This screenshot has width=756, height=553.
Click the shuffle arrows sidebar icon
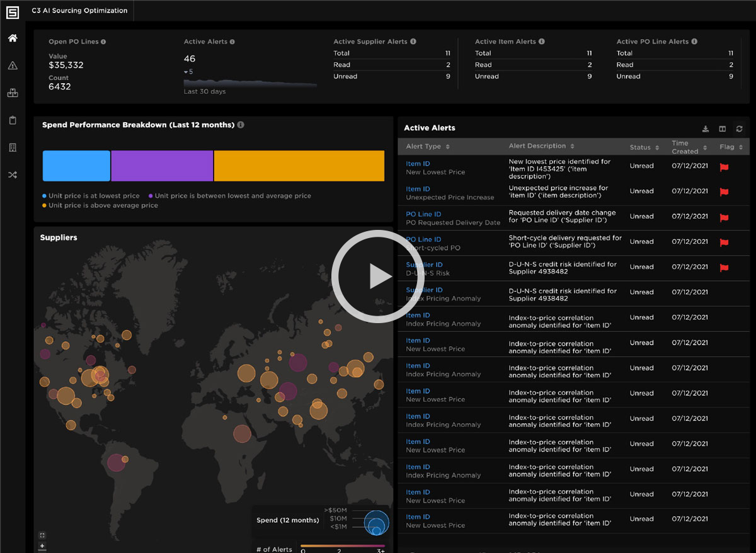pyautogui.click(x=13, y=175)
